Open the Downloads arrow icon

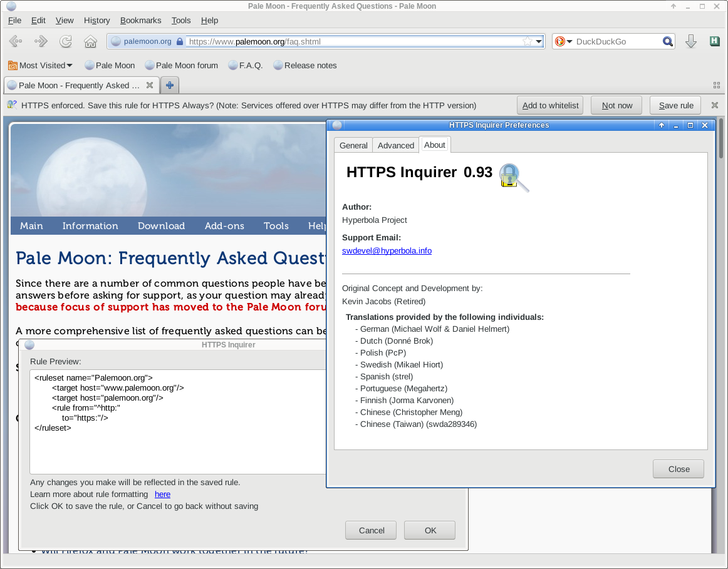pyautogui.click(x=691, y=41)
